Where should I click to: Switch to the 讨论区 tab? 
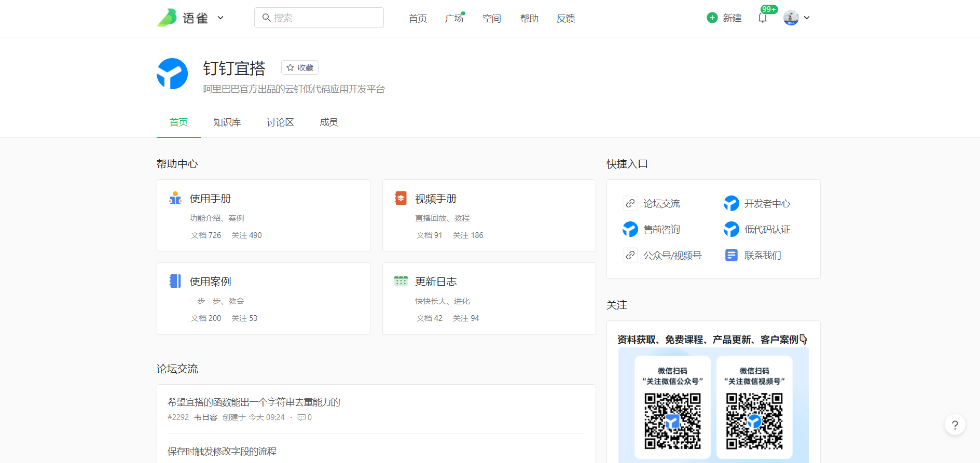coord(280,122)
